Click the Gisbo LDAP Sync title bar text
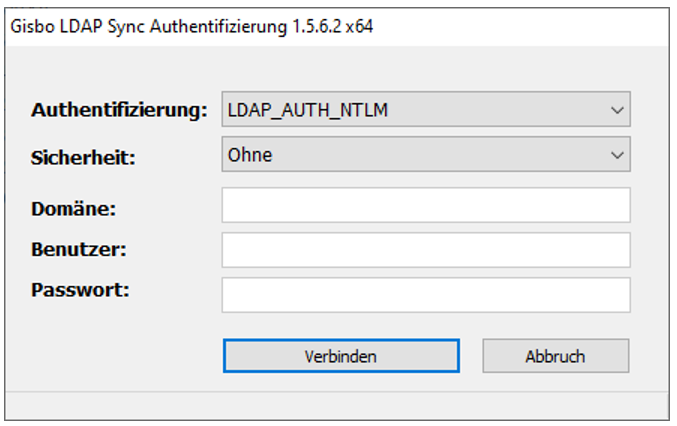The width and height of the screenshot is (677, 426). 191,27
